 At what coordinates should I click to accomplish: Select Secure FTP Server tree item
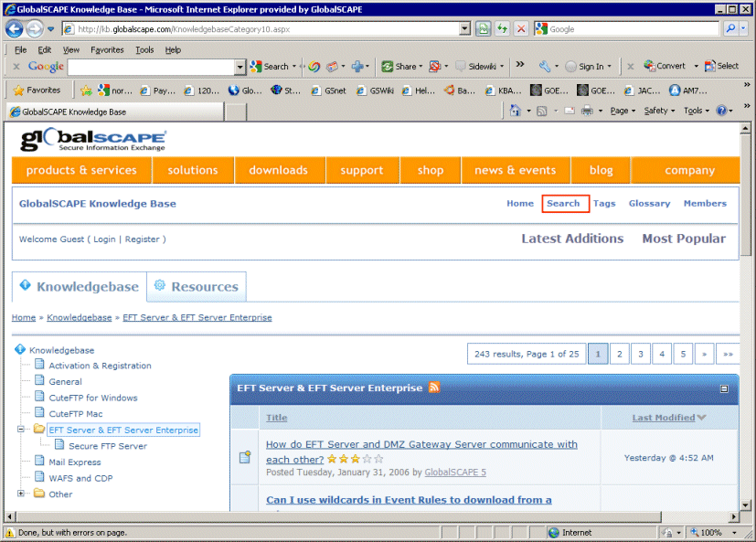(108, 446)
